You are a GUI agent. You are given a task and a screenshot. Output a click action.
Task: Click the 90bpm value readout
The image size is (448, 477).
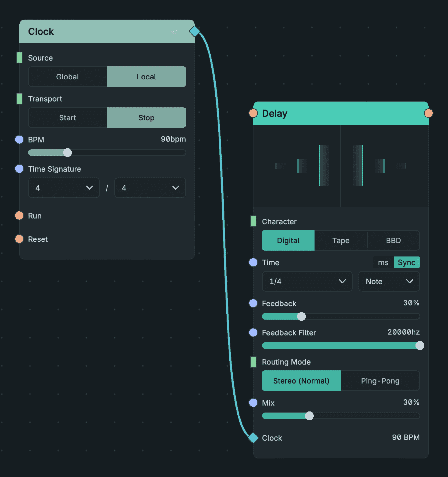[173, 139]
